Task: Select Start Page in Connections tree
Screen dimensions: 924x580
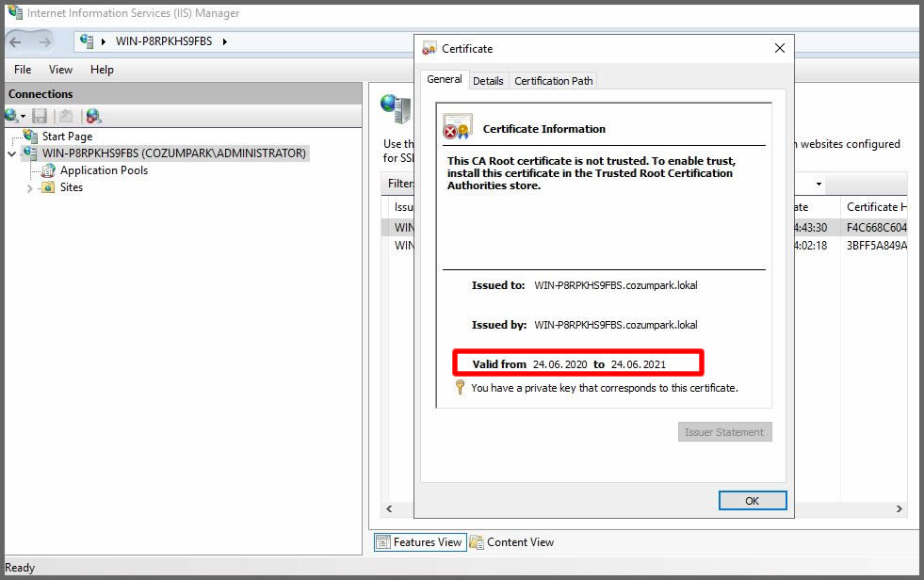Action: (67, 136)
